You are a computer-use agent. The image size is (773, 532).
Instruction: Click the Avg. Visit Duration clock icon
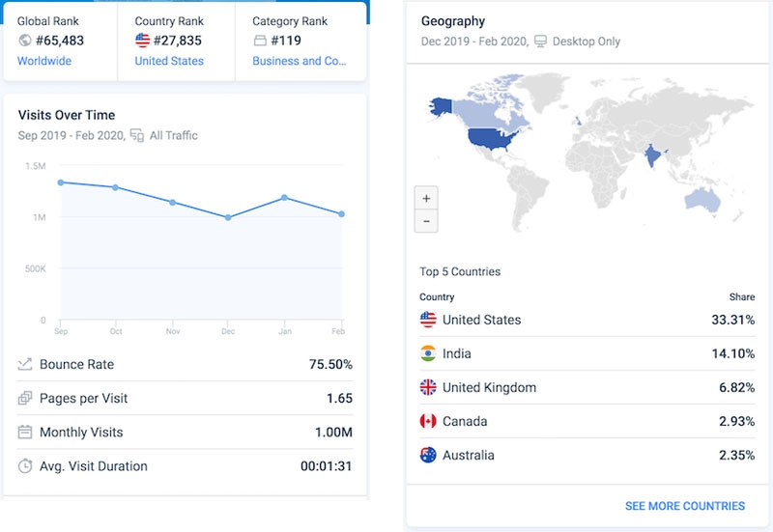click(25, 466)
